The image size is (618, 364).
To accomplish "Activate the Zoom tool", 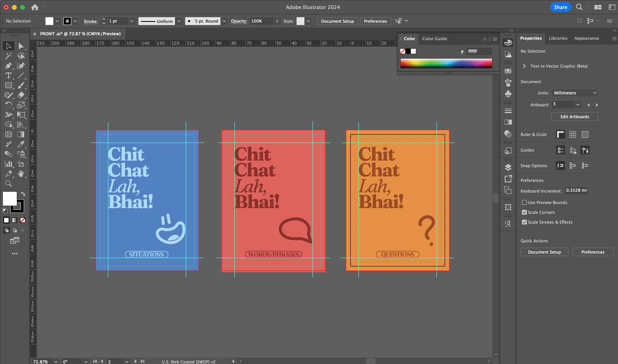I will click(8, 184).
